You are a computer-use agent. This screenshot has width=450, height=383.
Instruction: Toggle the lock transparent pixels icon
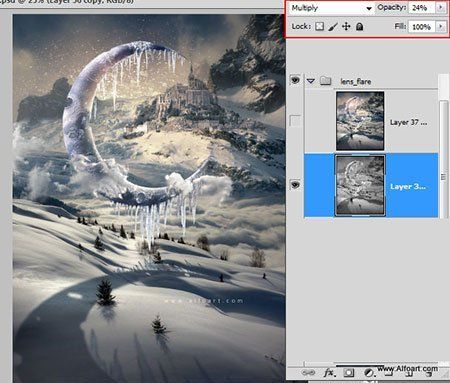click(319, 26)
